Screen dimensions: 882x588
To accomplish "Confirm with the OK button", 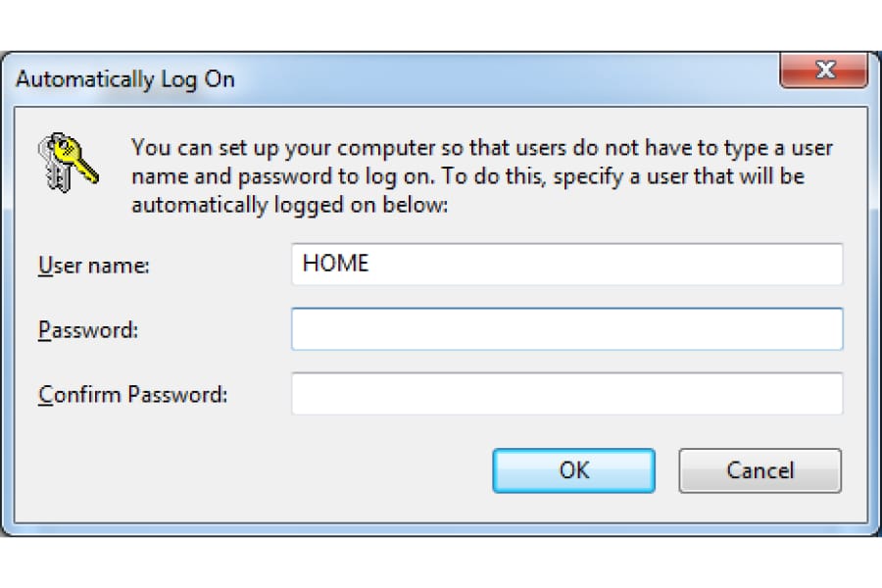I will coord(573,470).
